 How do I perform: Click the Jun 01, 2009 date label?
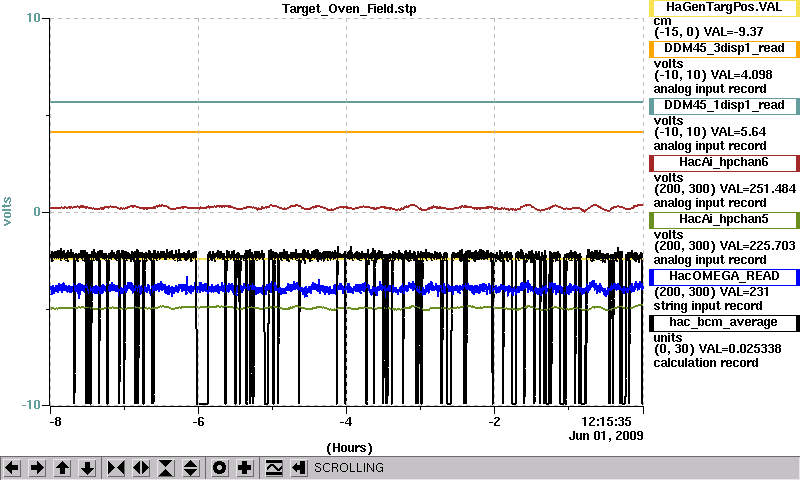(606, 436)
